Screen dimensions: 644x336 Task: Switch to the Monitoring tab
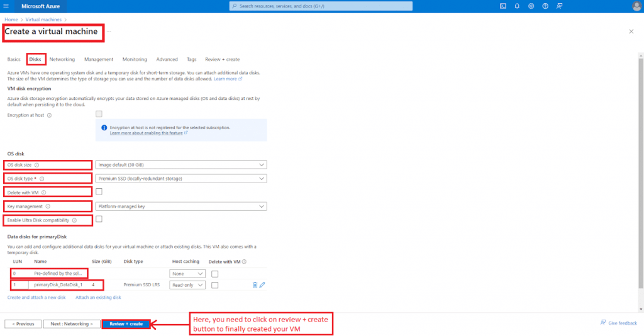point(135,60)
